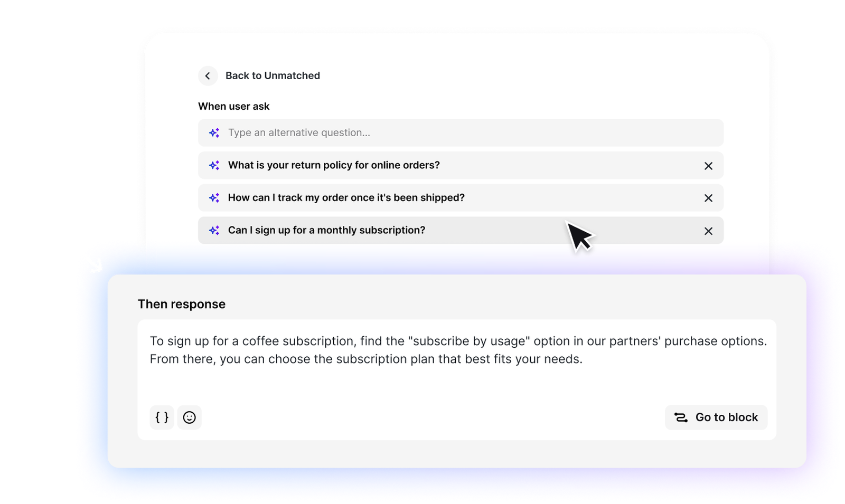The width and height of the screenshot is (845, 504).
Task: Dismiss the order tracking question with its X
Action: (708, 197)
